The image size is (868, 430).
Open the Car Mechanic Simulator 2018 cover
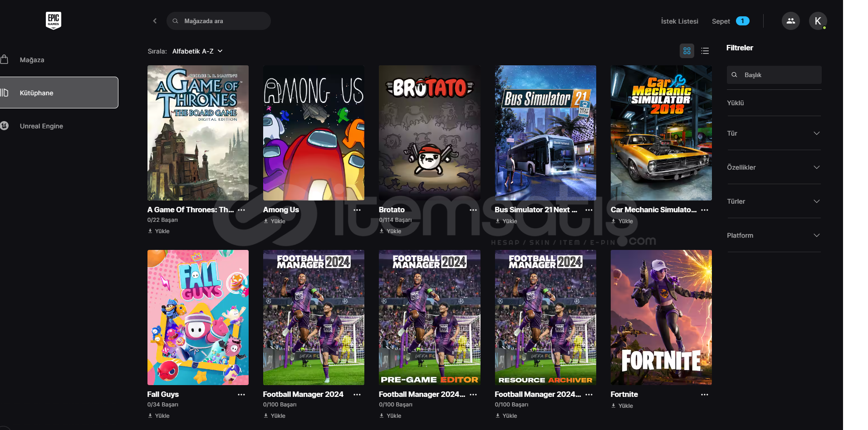click(x=661, y=133)
